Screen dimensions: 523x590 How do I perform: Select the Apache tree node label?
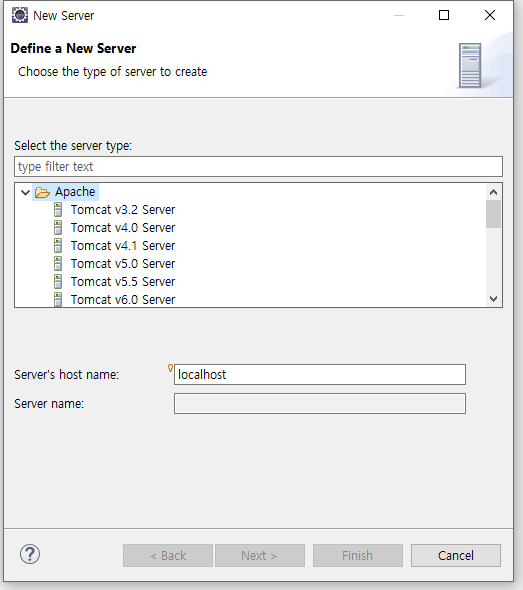point(75,192)
